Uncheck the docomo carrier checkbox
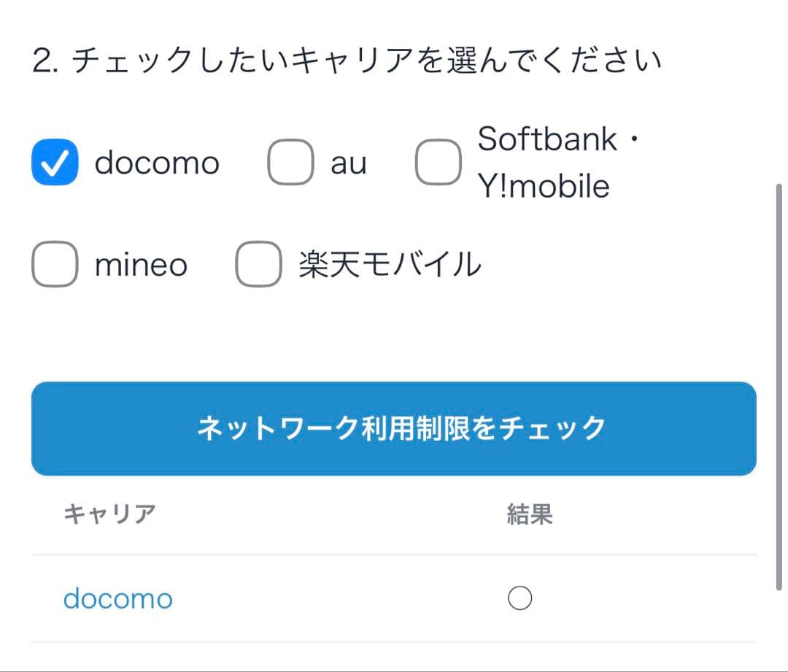The image size is (788, 672). (55, 162)
